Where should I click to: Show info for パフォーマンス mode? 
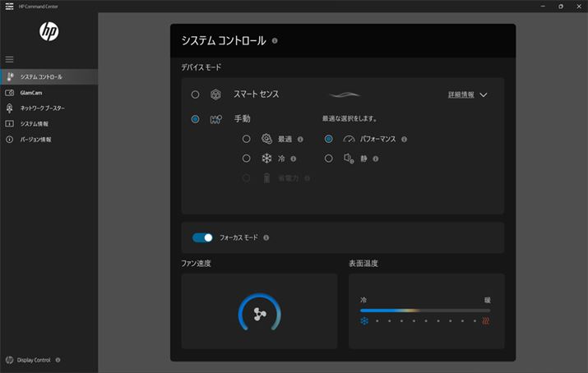click(x=404, y=140)
